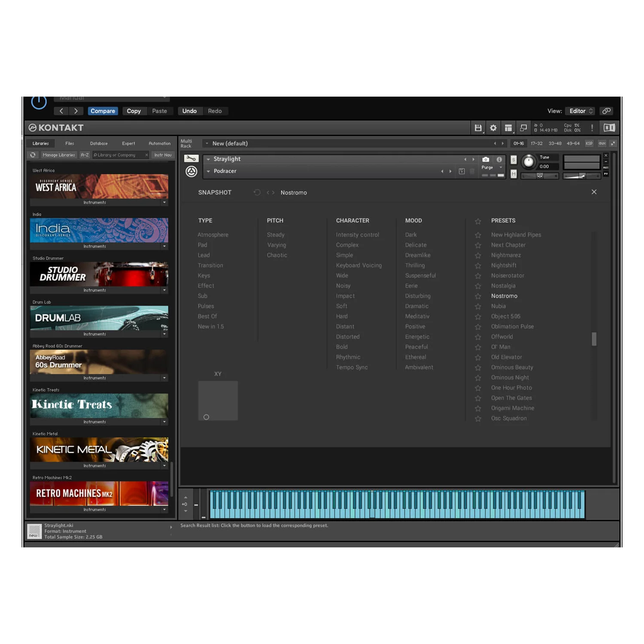Click the save snapshot floppy icon

point(462,171)
